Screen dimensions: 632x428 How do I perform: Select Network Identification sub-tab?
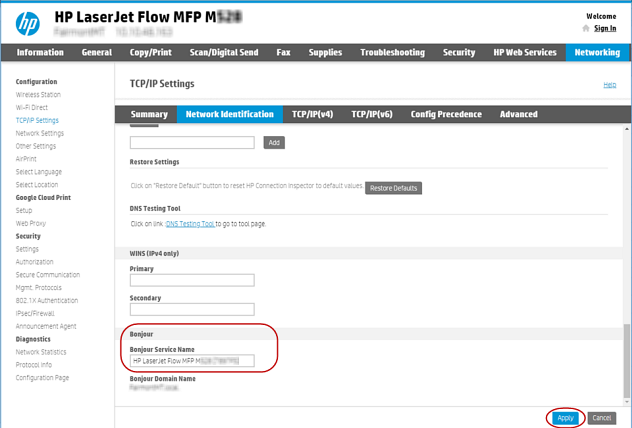[x=230, y=114]
